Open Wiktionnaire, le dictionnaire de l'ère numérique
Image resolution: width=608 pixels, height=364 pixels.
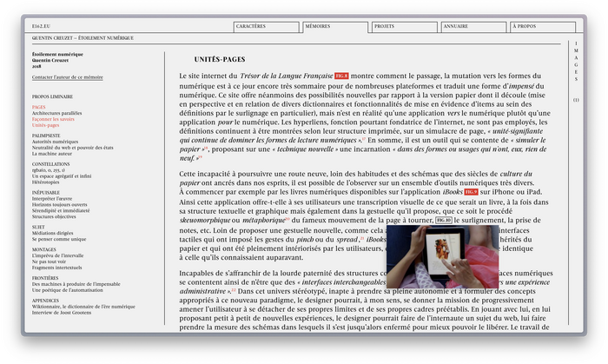(x=83, y=307)
